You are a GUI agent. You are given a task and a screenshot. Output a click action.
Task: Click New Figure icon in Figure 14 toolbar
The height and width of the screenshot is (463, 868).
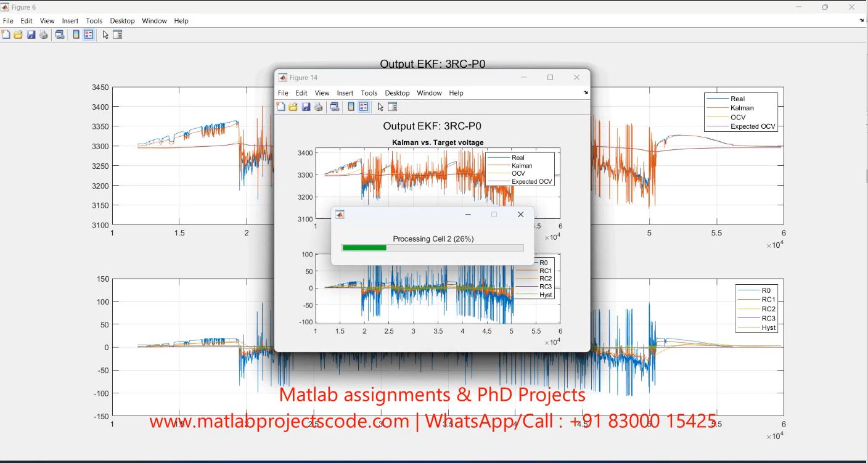[x=281, y=107]
